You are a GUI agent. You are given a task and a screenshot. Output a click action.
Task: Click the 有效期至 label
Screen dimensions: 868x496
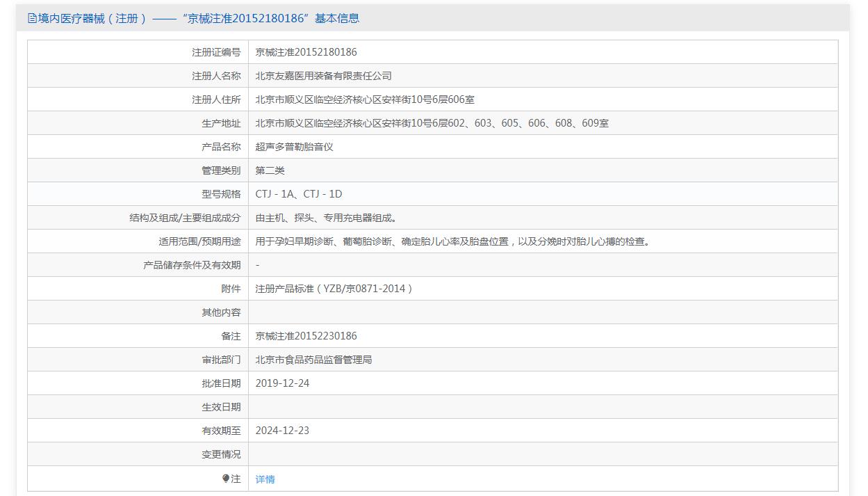pyautogui.click(x=221, y=431)
